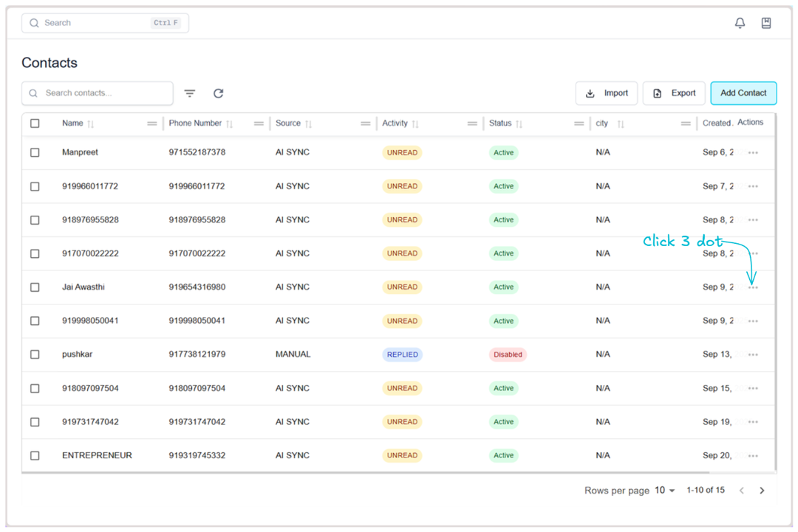Image resolution: width=798 pixels, height=532 pixels.
Task: Open the filter icon beside contact search
Action: (190, 93)
